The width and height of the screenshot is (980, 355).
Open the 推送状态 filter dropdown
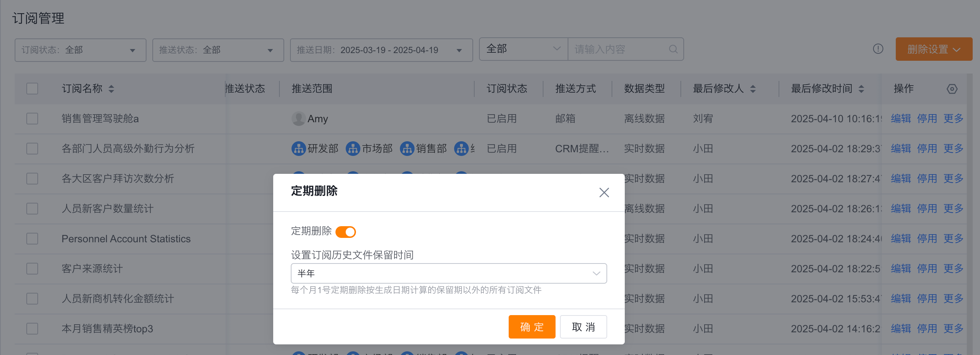[218, 50]
